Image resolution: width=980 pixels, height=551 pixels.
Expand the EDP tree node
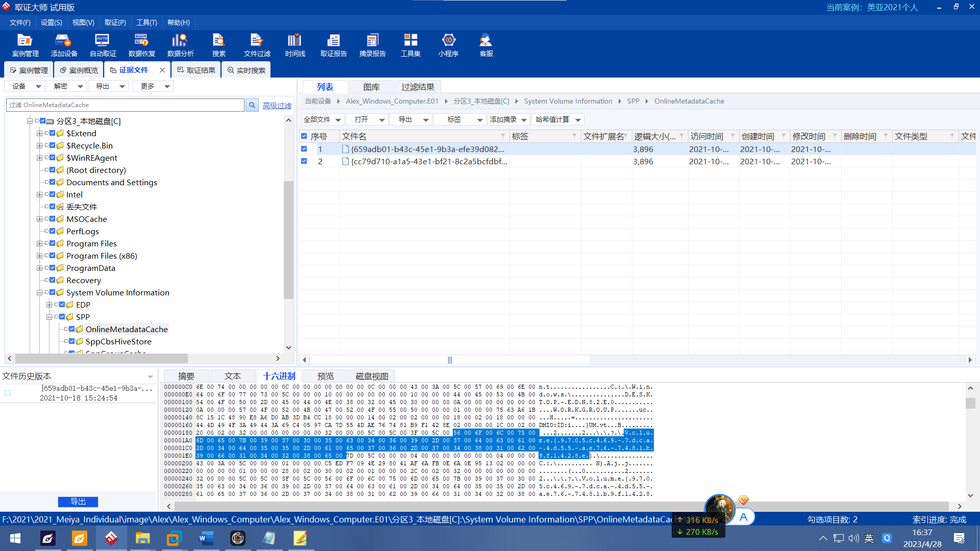click(49, 305)
